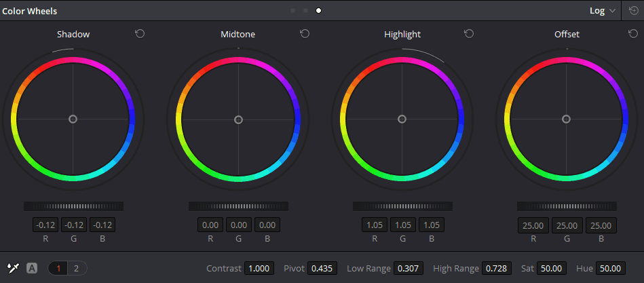
Task: Click the Shadow wheel label
Action: 73,35
